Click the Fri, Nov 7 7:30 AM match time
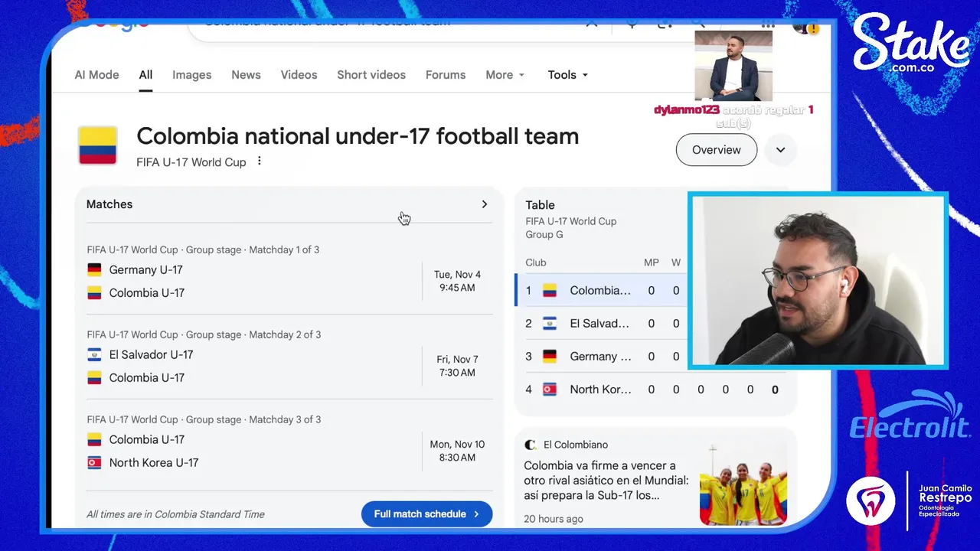 pyautogui.click(x=457, y=366)
